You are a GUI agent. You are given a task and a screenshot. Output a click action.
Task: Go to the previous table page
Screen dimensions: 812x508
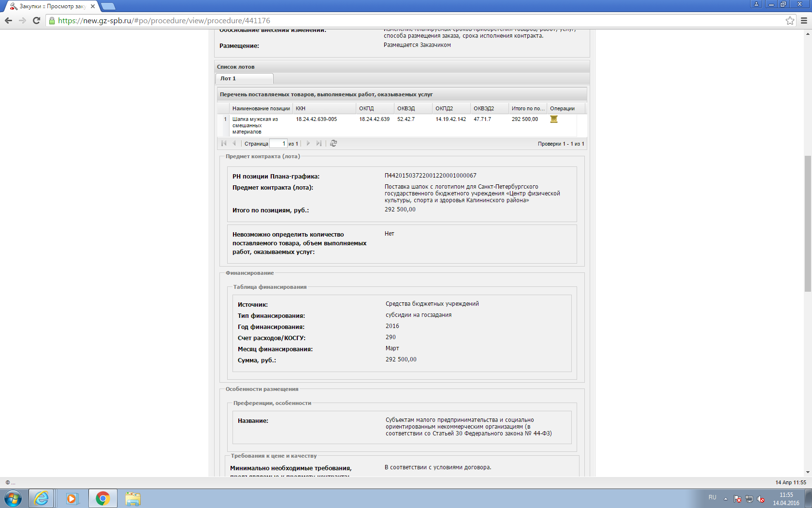[x=234, y=143]
